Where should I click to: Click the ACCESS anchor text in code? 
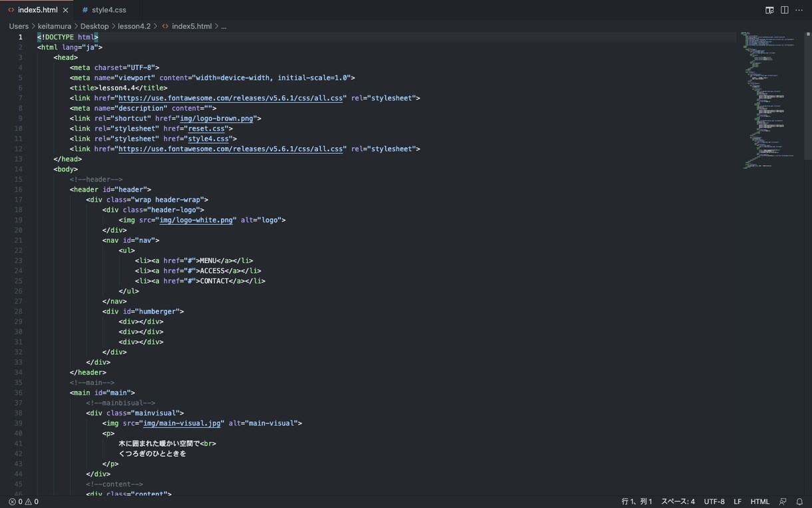coord(214,270)
